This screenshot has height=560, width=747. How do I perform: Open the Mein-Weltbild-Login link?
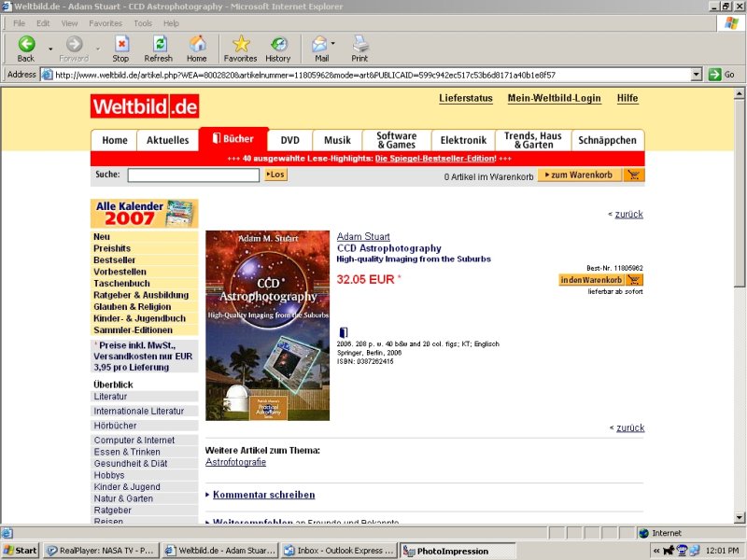click(554, 98)
